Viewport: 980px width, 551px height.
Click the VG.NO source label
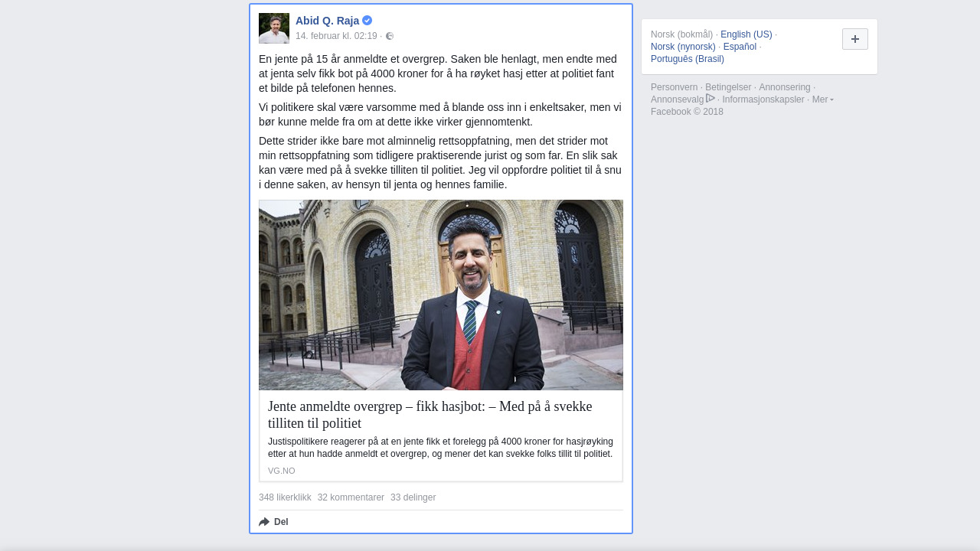[x=281, y=471]
